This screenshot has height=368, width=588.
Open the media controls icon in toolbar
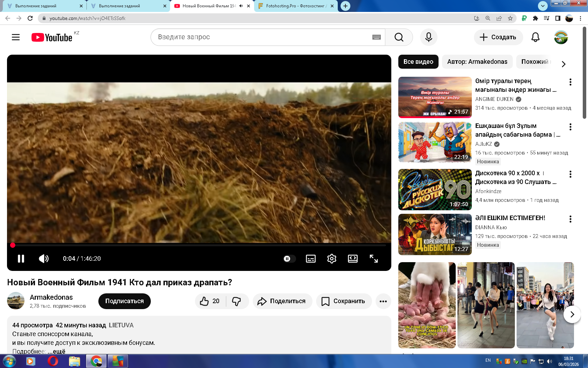(x=546, y=18)
